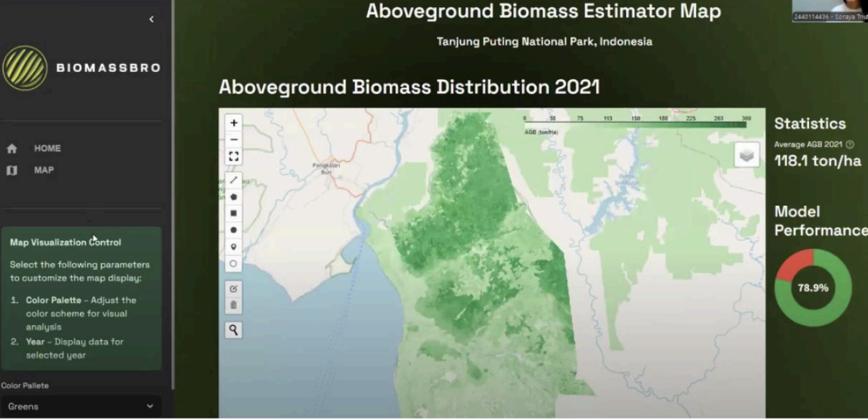The height and width of the screenshot is (420, 868).
Task: Click the Pangkalan Bun map label
Action: 326,168
